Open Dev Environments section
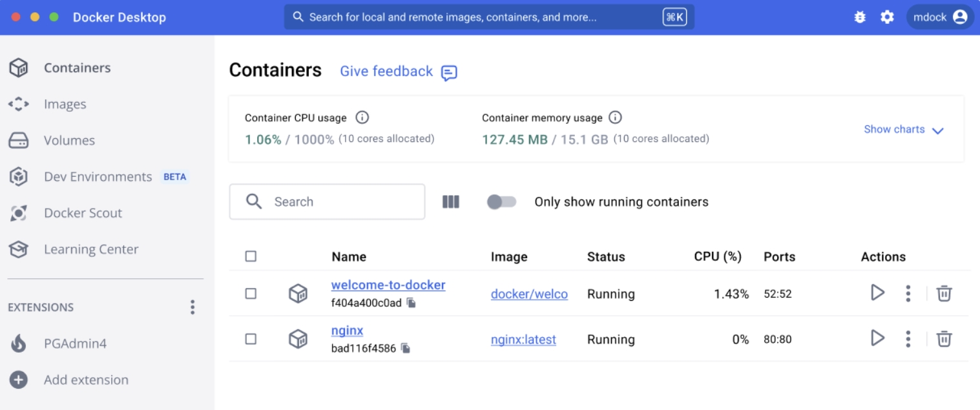This screenshot has height=410, width=980. pos(98,176)
